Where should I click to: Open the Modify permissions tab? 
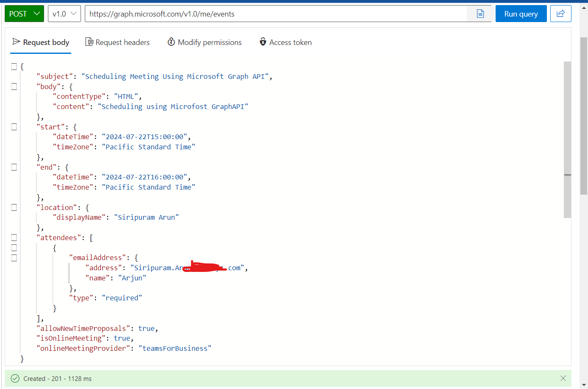204,42
